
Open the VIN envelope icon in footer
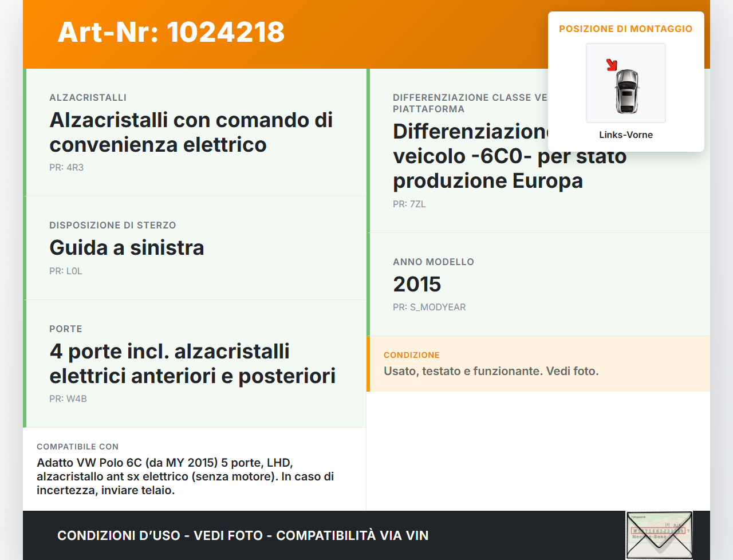tap(659, 535)
